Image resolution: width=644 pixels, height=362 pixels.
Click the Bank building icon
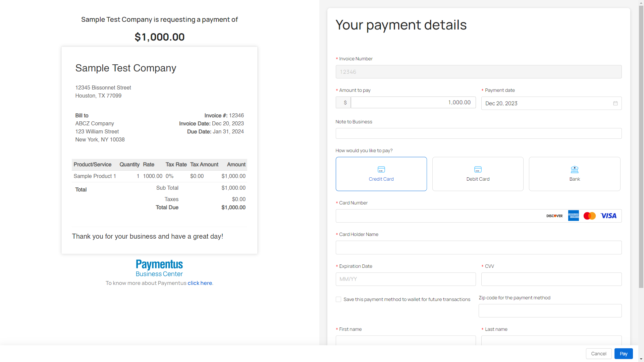(x=575, y=170)
